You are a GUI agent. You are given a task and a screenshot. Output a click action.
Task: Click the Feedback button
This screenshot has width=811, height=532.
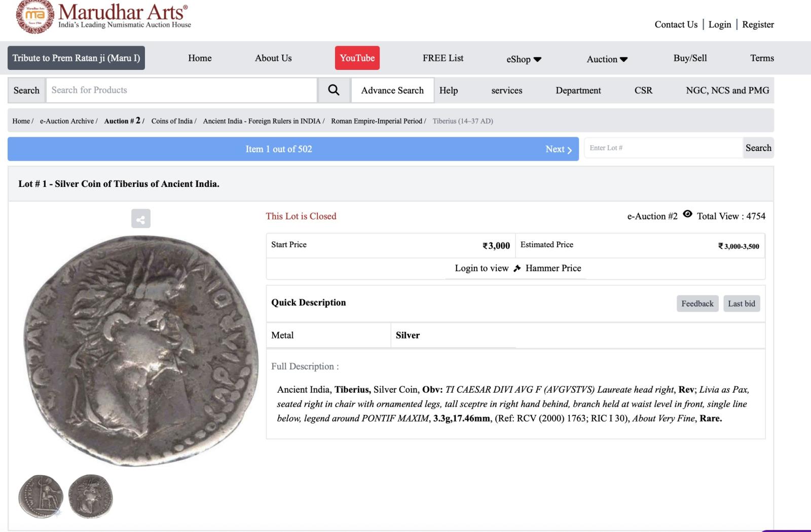click(697, 303)
